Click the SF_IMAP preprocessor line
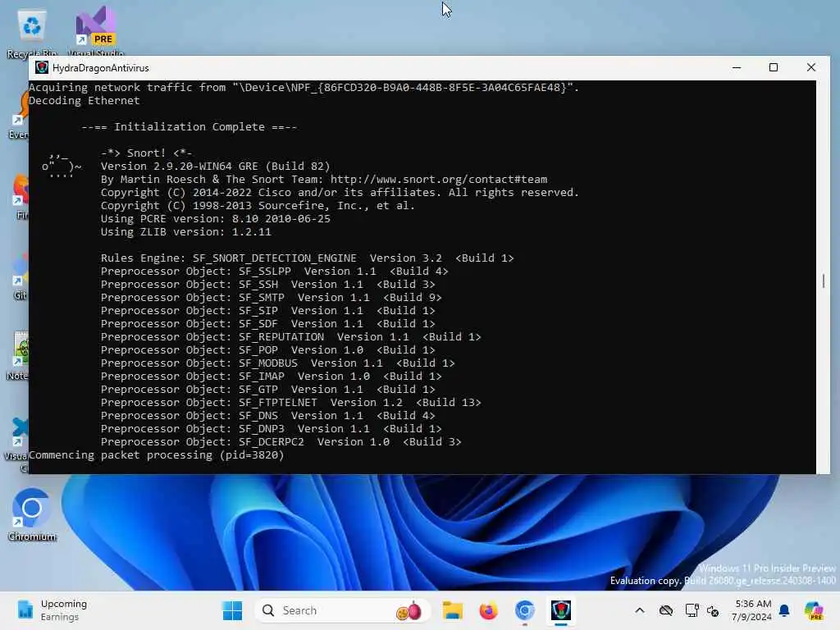840x630 pixels. (272, 376)
